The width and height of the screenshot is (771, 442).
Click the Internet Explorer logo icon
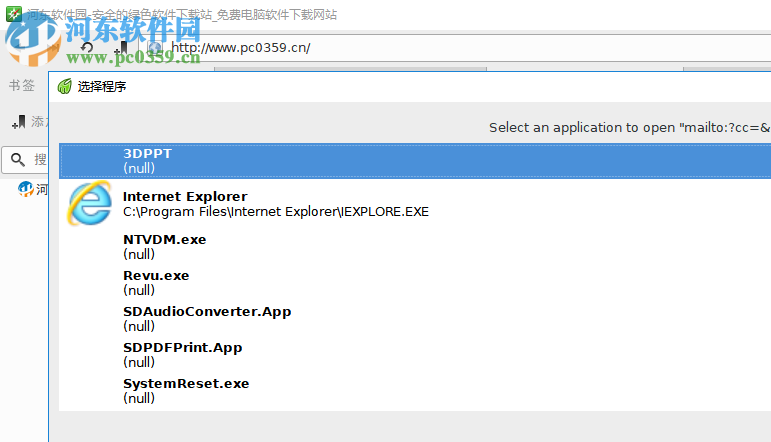click(x=89, y=204)
